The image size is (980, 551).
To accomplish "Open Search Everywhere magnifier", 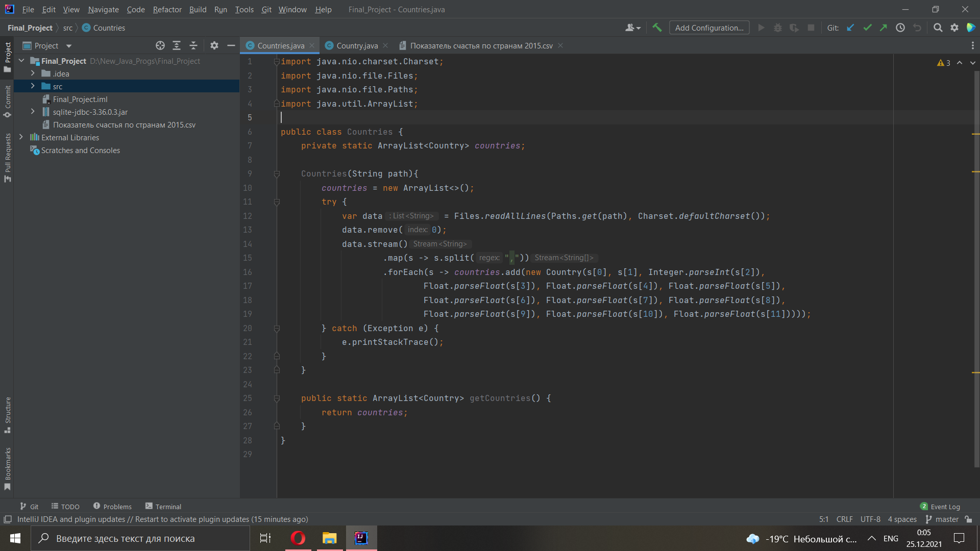I will tap(938, 28).
